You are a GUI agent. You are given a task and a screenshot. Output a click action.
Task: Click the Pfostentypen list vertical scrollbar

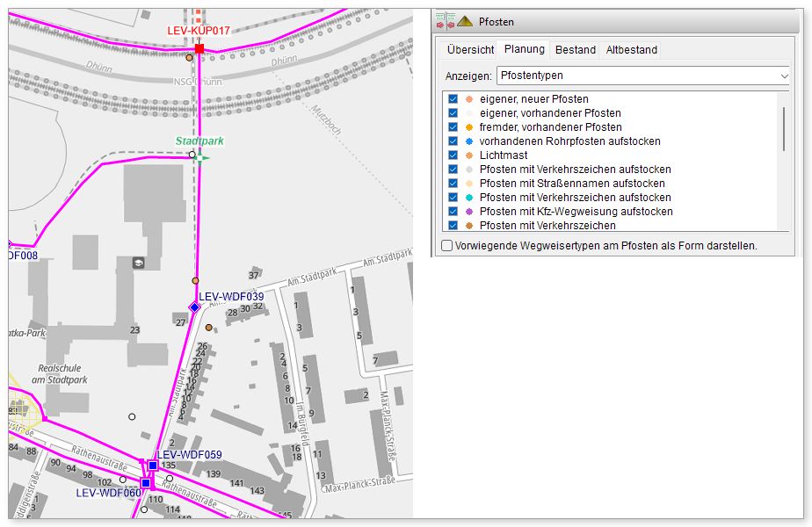(x=784, y=129)
